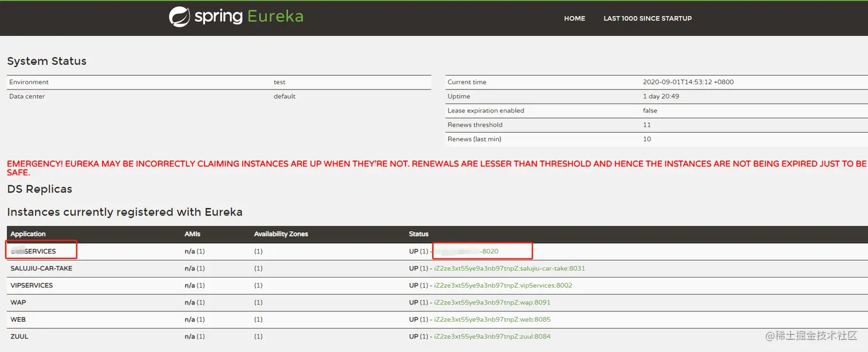Select the red EMERGENCY warning message
The width and height of the screenshot is (868, 352).
click(x=437, y=168)
